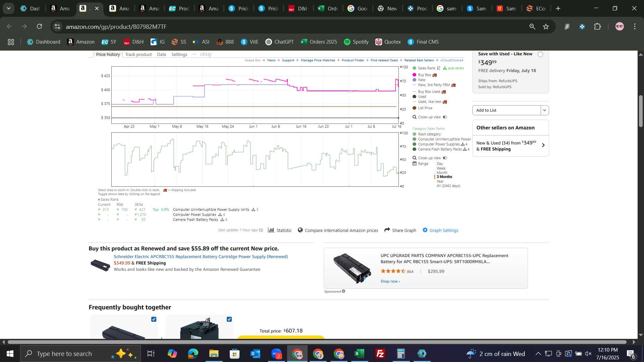Image resolution: width=644 pixels, height=362 pixels.
Task: Open File Explorer from the taskbar
Action: point(214,354)
